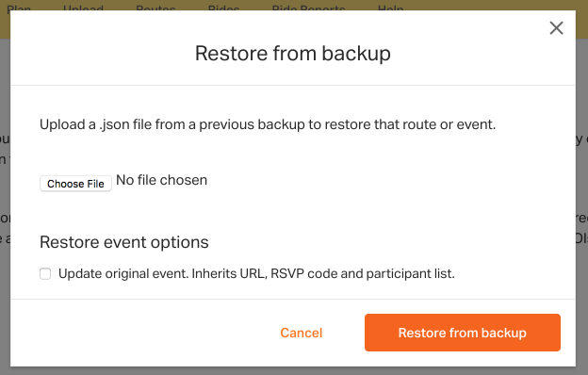Open the Plan navigation item
The image size is (588, 375).
19,8
